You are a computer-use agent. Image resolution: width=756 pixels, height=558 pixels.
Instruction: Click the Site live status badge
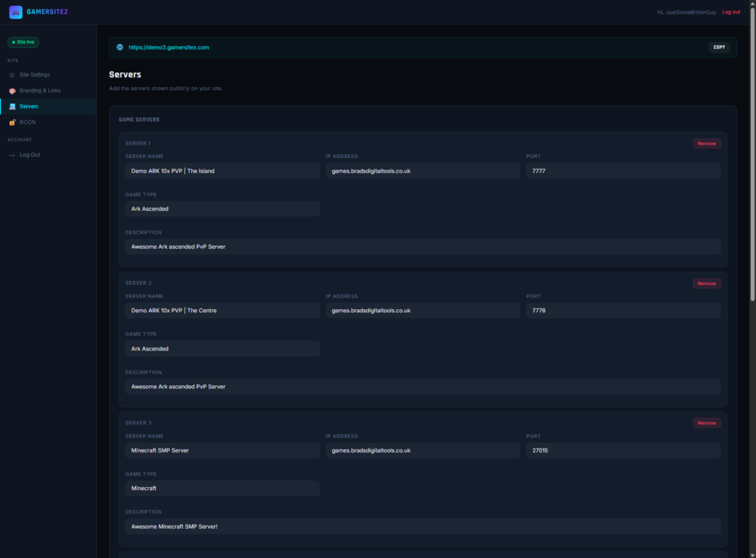tap(23, 42)
